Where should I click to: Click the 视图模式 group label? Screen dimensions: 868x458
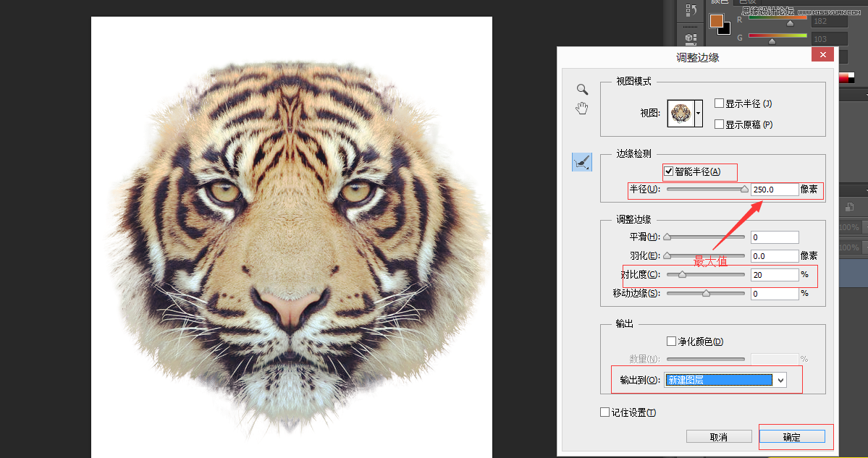(x=634, y=81)
